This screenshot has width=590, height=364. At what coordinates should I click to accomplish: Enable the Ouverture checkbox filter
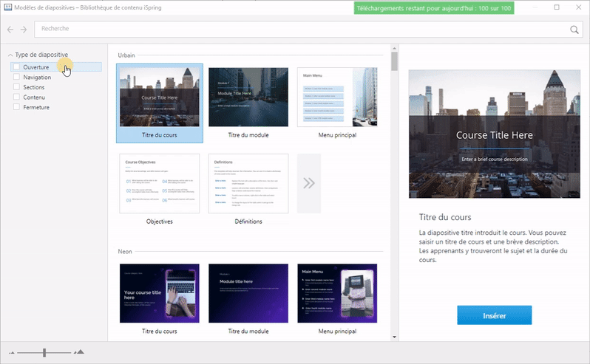[x=17, y=67]
